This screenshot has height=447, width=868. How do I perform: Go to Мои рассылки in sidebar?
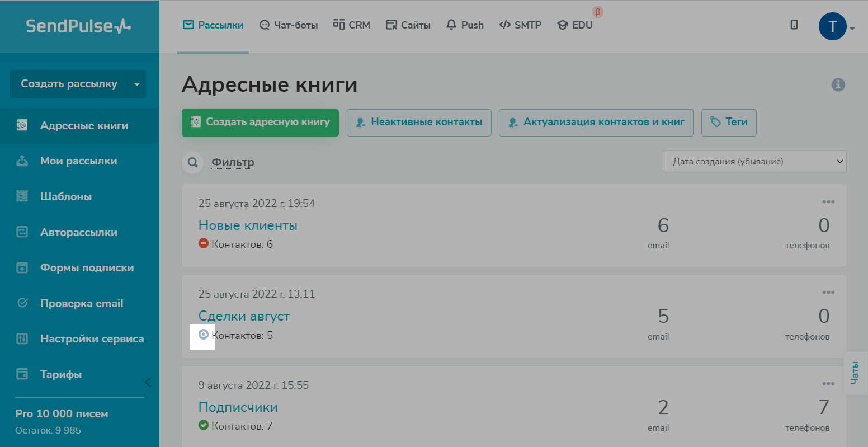click(x=78, y=161)
